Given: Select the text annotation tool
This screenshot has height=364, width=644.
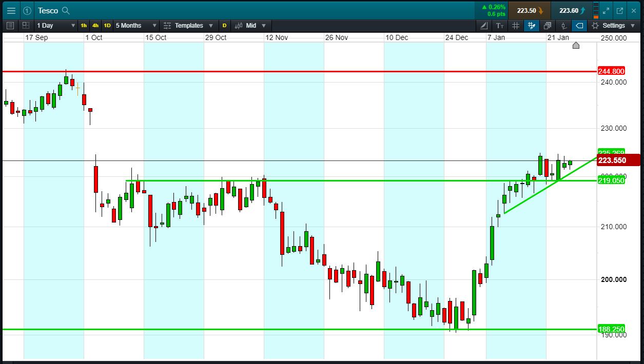Looking at the screenshot, I should (x=500, y=25).
